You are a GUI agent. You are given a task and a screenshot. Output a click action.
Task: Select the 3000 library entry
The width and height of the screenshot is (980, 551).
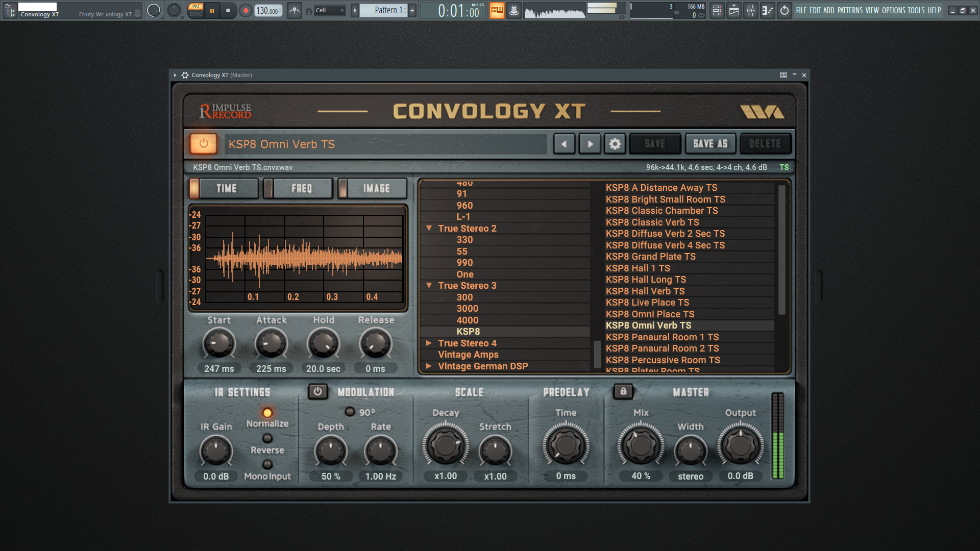coord(505,309)
